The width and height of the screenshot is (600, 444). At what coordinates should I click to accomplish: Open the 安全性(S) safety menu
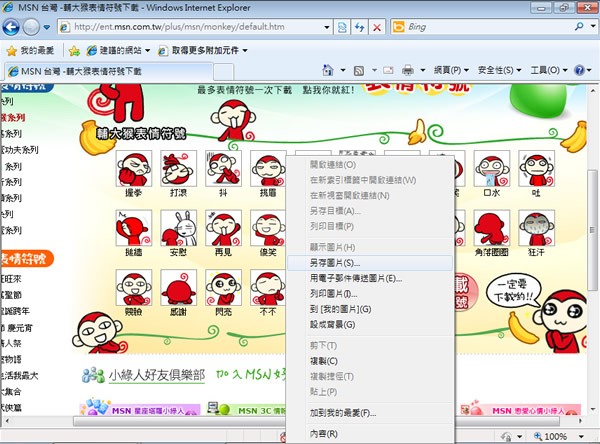coord(499,70)
